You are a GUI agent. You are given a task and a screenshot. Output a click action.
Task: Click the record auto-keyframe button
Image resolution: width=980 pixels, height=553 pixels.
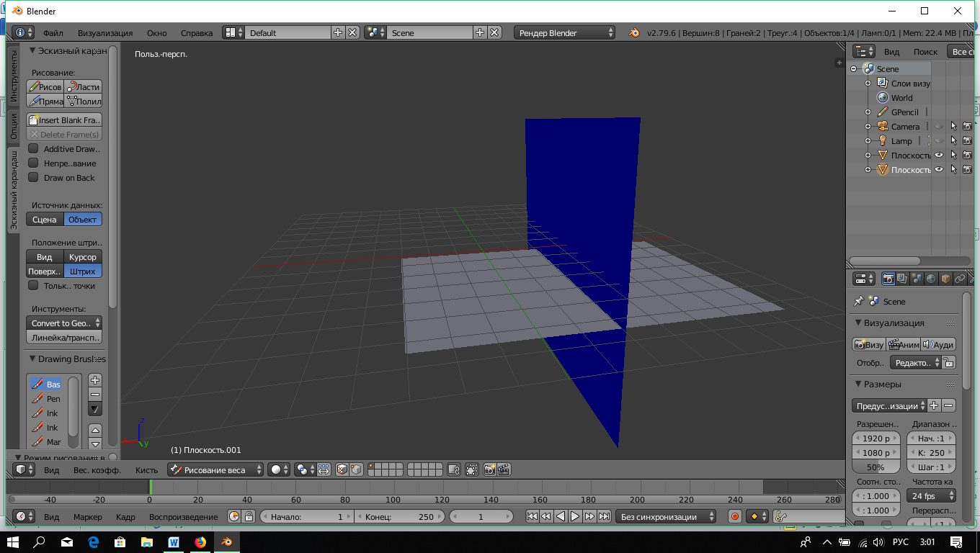735,516
